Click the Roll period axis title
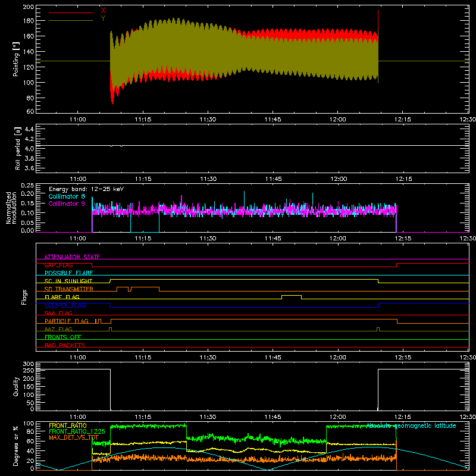Viewport: 476px width, 476px height. pyautogui.click(x=18, y=148)
